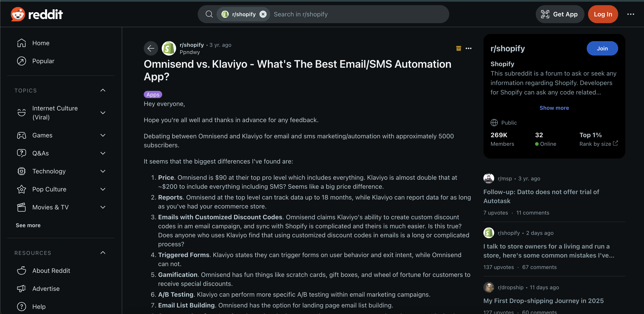Collapse the TOPICS section
Screen dimensions: 644x314
pyautogui.click(x=103, y=90)
